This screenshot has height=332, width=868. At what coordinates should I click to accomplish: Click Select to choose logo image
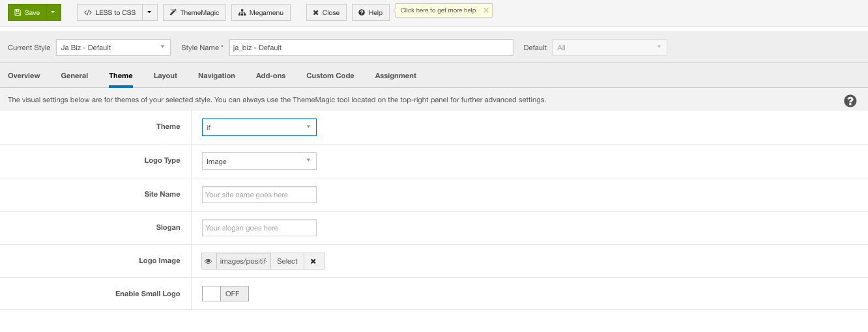click(287, 261)
